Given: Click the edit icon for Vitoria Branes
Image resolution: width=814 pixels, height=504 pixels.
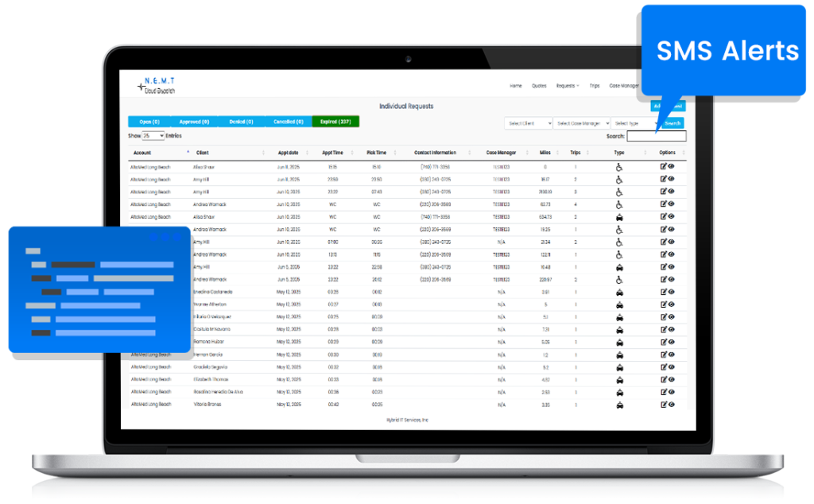Looking at the screenshot, I should [x=664, y=404].
